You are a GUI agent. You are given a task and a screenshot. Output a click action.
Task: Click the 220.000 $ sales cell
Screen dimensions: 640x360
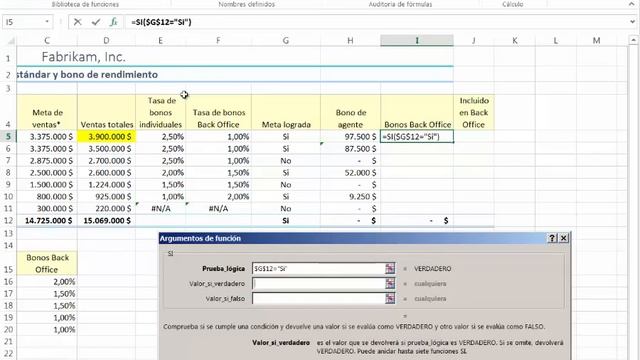point(106,209)
